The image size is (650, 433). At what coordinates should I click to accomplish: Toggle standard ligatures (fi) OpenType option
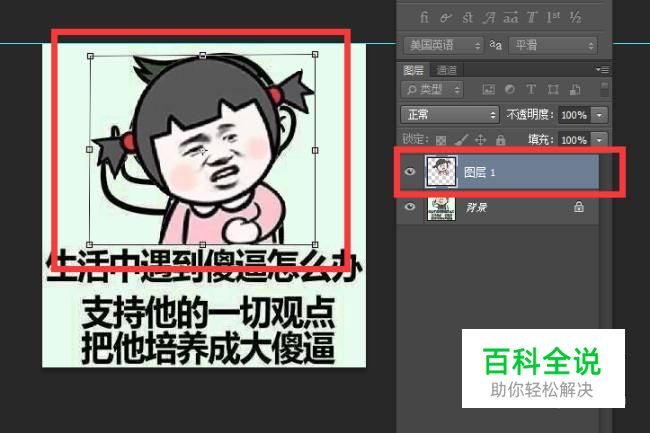click(424, 17)
